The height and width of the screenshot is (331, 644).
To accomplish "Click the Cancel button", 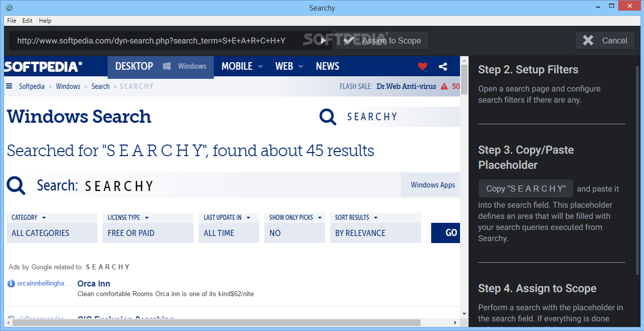I will click(605, 41).
